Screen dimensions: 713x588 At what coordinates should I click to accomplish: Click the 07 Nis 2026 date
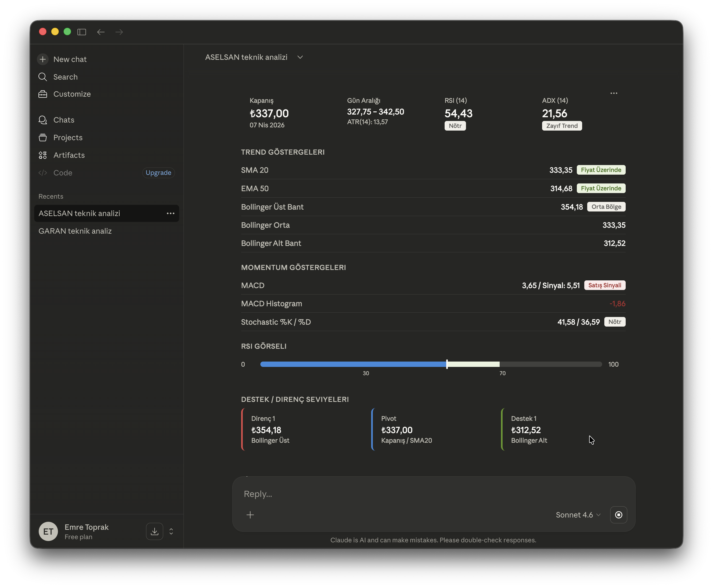(x=267, y=125)
